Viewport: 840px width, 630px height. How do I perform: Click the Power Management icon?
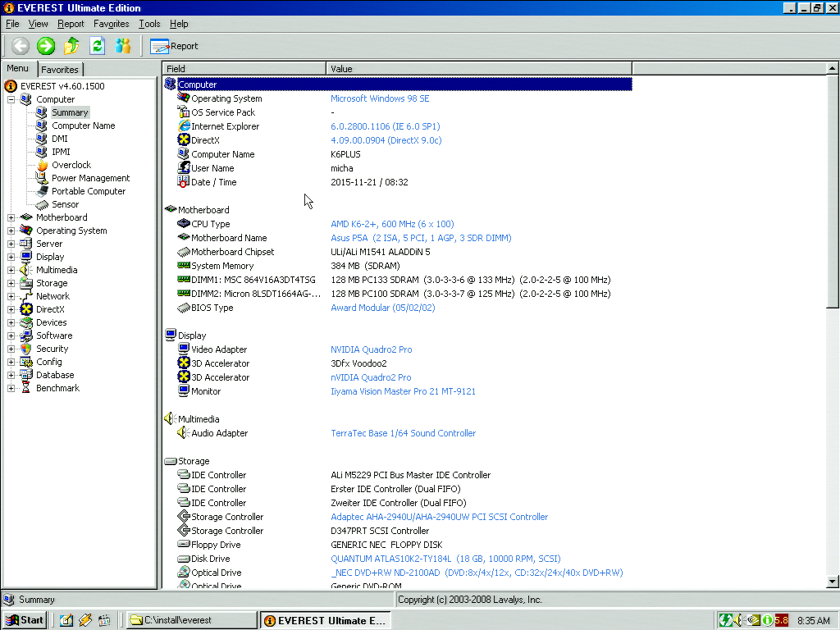[42, 178]
